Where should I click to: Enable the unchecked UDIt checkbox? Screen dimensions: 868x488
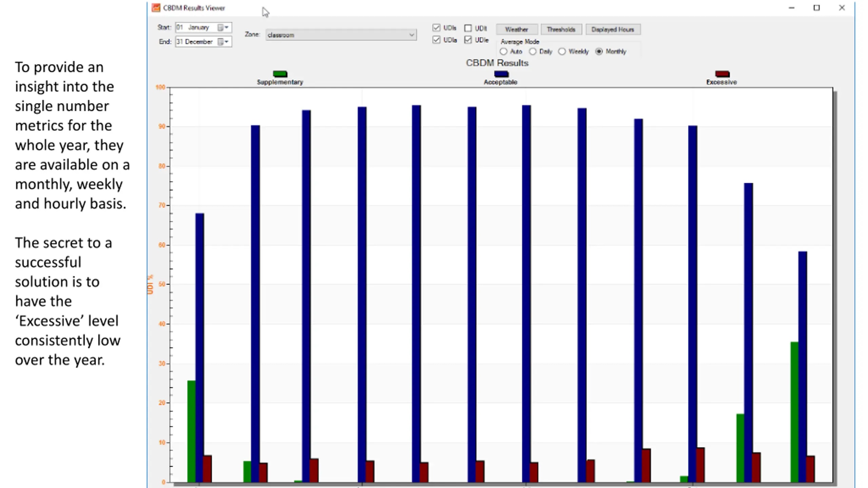point(468,28)
